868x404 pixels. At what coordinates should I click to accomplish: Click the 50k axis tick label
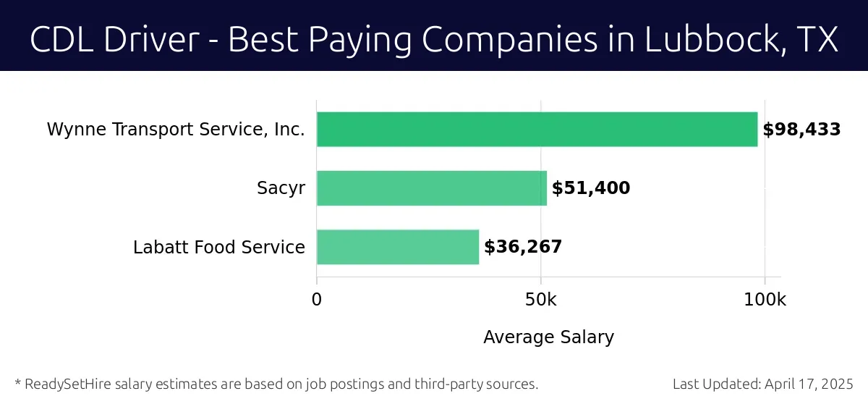tap(541, 300)
